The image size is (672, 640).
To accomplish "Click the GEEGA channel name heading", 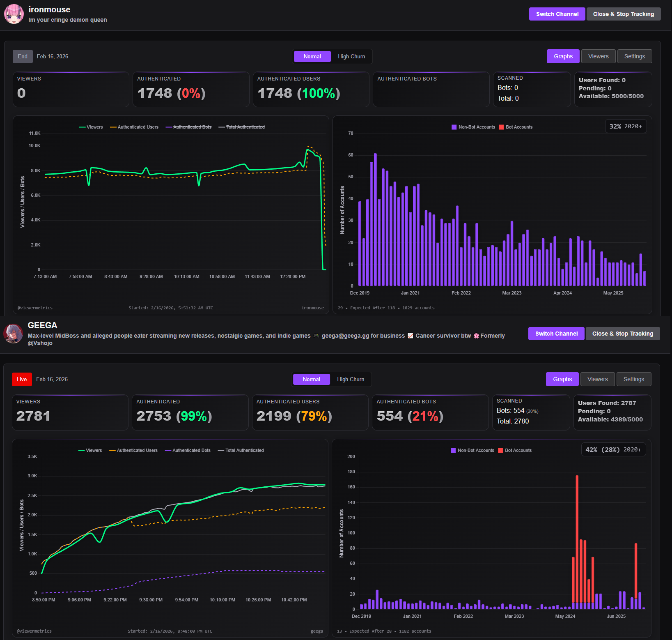I will 42,325.
